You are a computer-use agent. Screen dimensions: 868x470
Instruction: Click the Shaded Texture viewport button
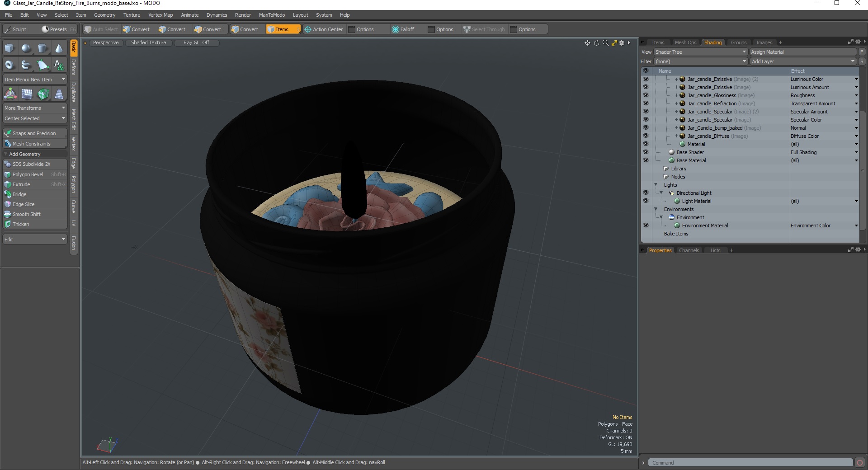coord(148,43)
